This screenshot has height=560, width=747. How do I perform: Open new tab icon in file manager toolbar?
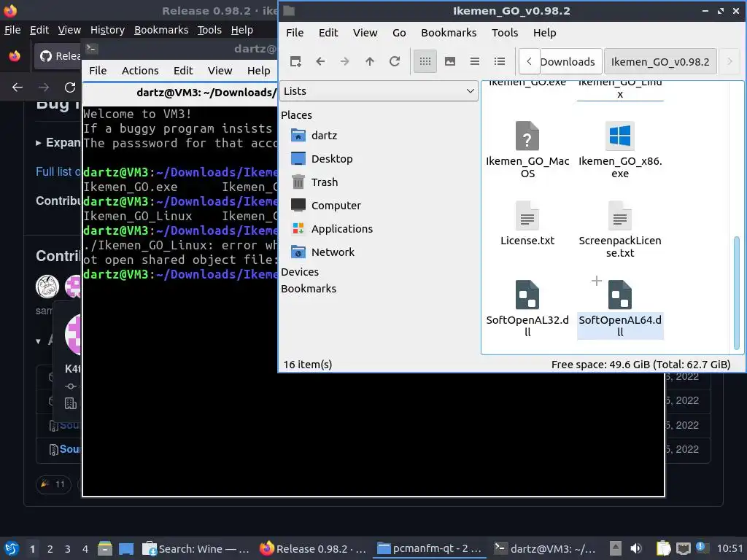pos(295,61)
